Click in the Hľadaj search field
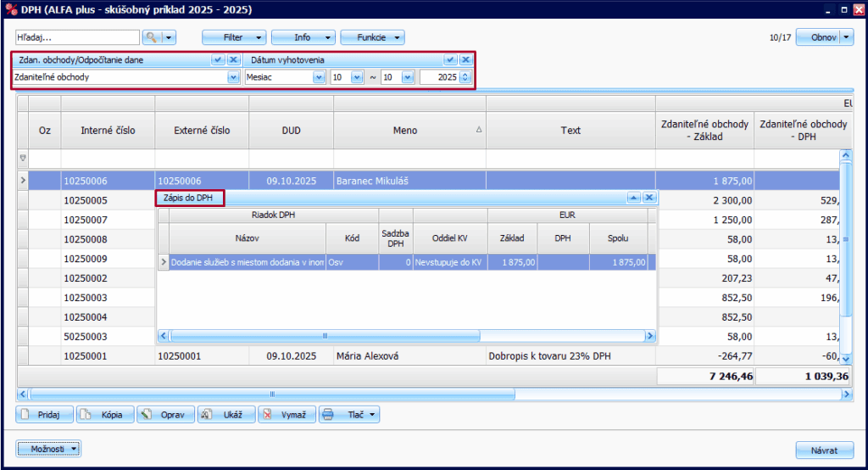Image resolution: width=868 pixels, height=470 pixels. pos(76,38)
